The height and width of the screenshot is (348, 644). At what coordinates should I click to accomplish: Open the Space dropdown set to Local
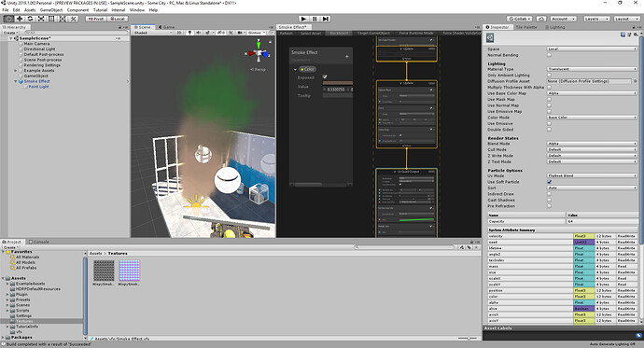592,49
